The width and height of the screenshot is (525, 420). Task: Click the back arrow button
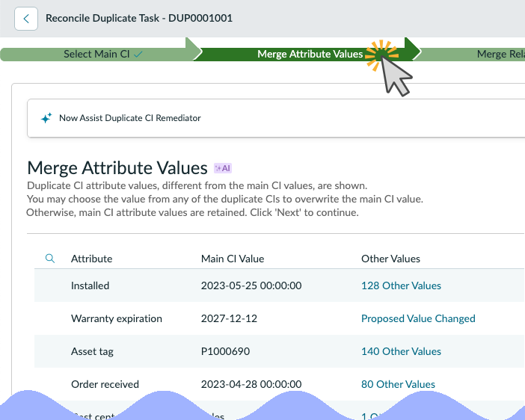coord(26,19)
